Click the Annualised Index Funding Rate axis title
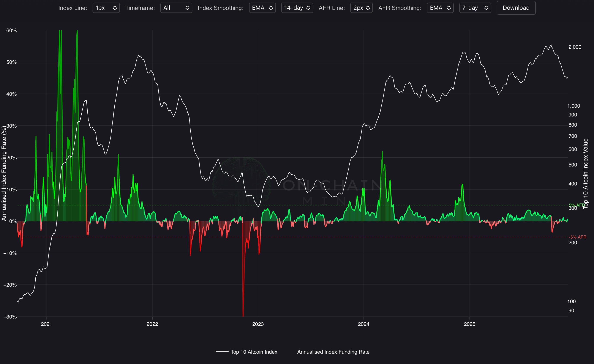The height and width of the screenshot is (364, 594). (4, 173)
